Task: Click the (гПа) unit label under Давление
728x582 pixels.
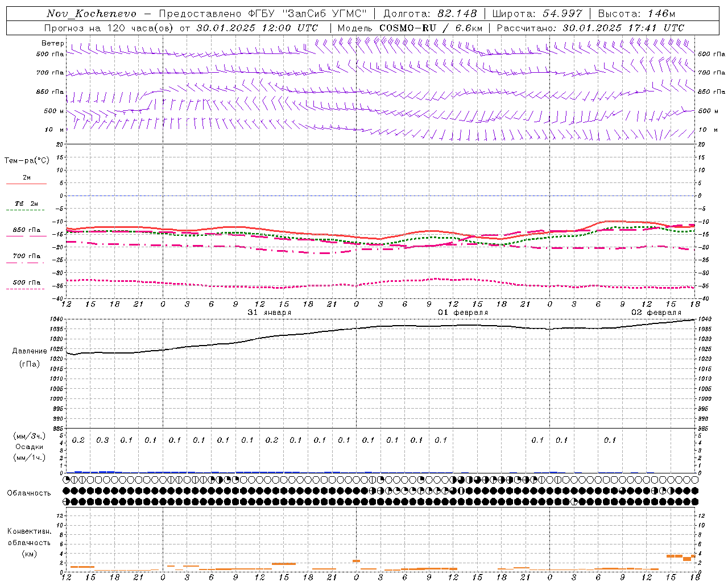Action: 29,364
